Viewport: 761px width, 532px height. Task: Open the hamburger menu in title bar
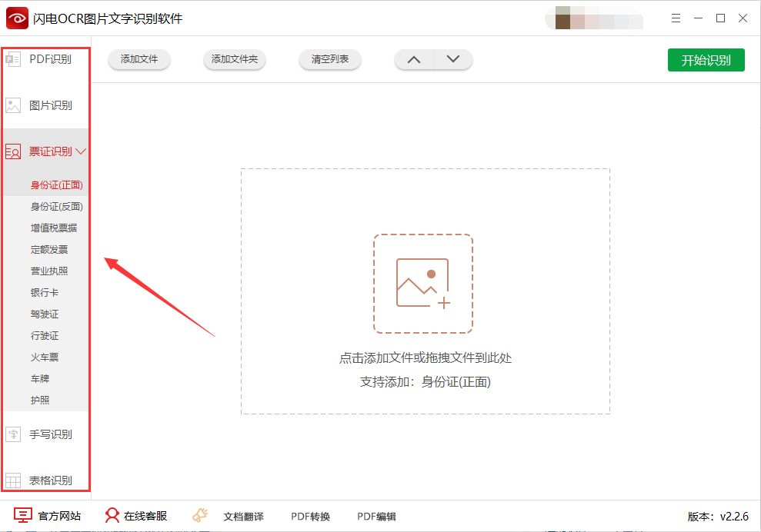pos(676,18)
